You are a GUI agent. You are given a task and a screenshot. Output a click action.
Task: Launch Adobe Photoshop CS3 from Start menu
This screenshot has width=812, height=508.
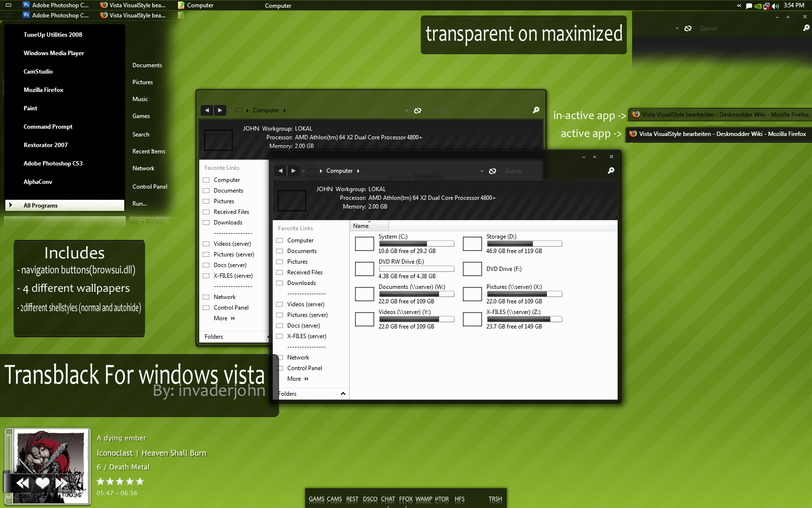point(53,164)
